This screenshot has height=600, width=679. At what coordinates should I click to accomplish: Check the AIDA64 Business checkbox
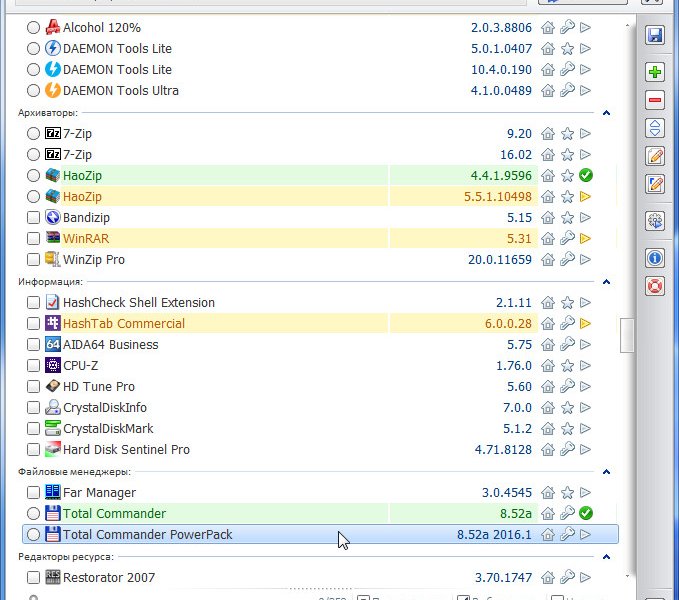pyautogui.click(x=33, y=345)
